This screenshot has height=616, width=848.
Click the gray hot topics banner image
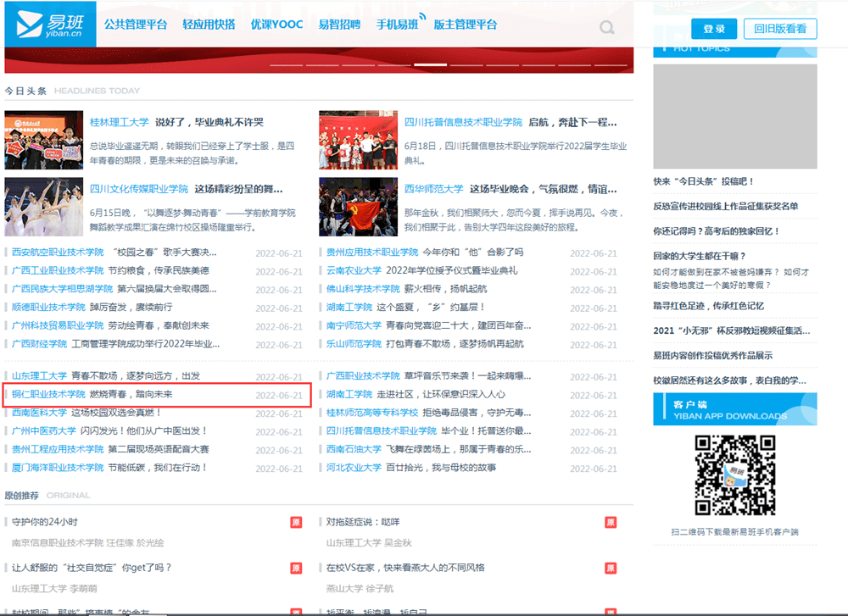click(734, 114)
